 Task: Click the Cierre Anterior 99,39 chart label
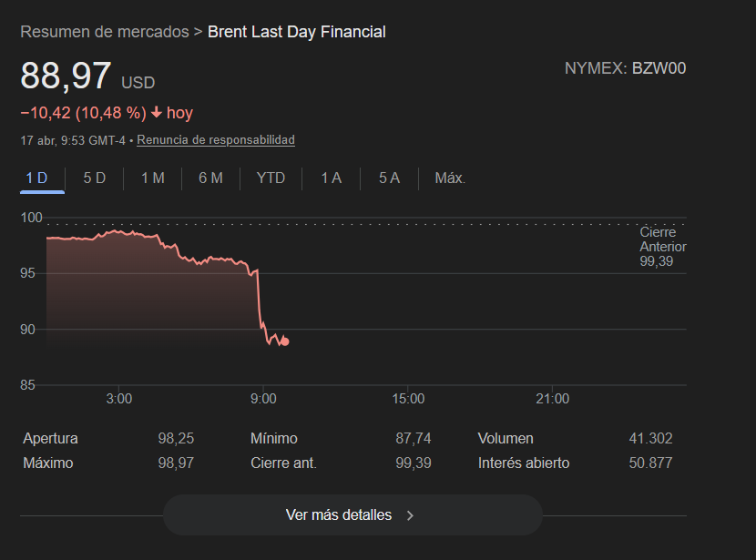pyautogui.click(x=662, y=247)
